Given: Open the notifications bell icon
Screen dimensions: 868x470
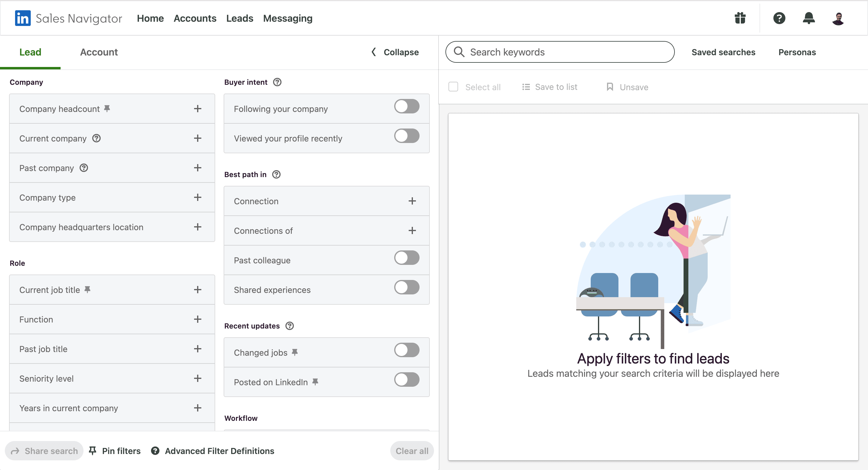Looking at the screenshot, I should 809,18.
